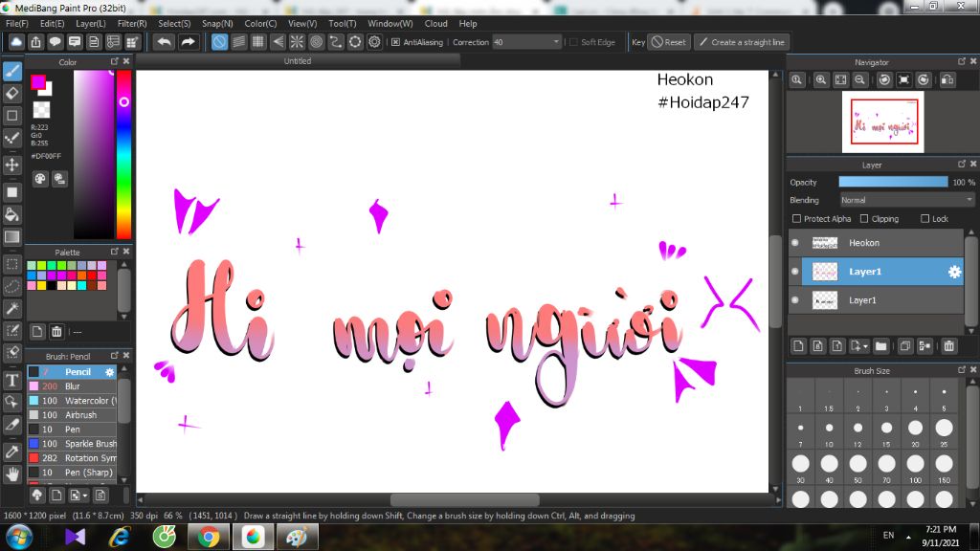Select the Bucket fill tool
The image size is (980, 551).
point(12,215)
